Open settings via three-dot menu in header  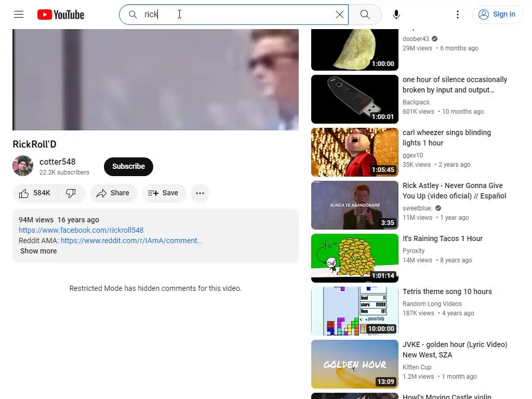coord(457,15)
